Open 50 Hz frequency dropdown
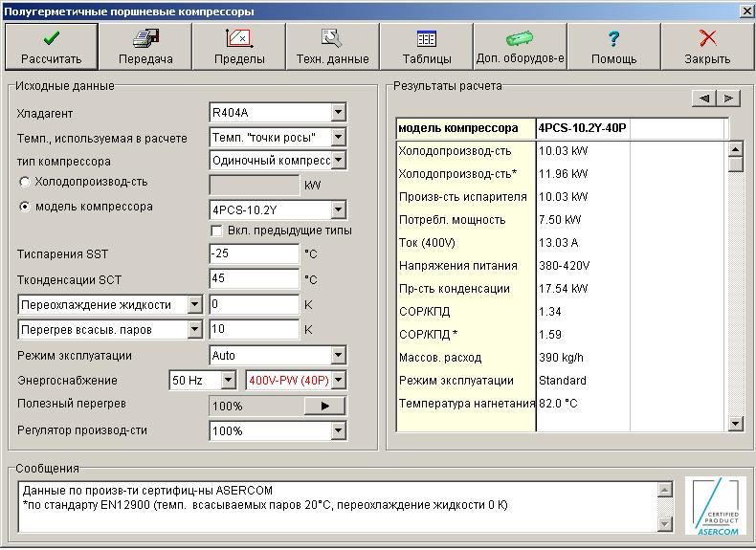 tap(228, 380)
